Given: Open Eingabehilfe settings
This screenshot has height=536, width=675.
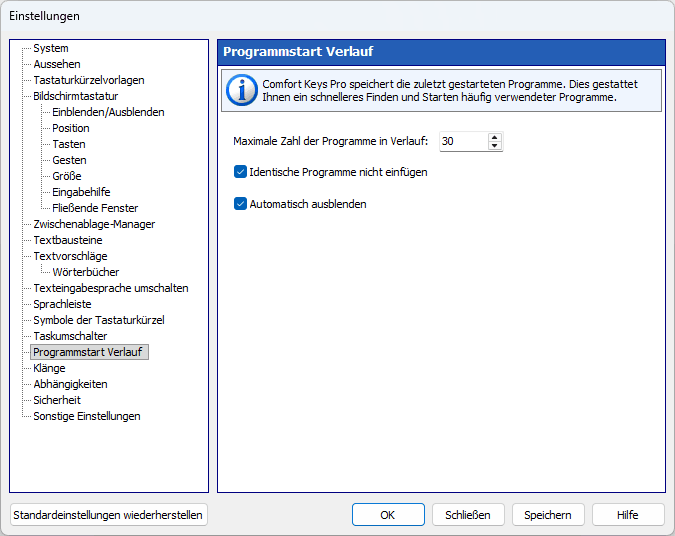Looking at the screenshot, I should (81, 192).
